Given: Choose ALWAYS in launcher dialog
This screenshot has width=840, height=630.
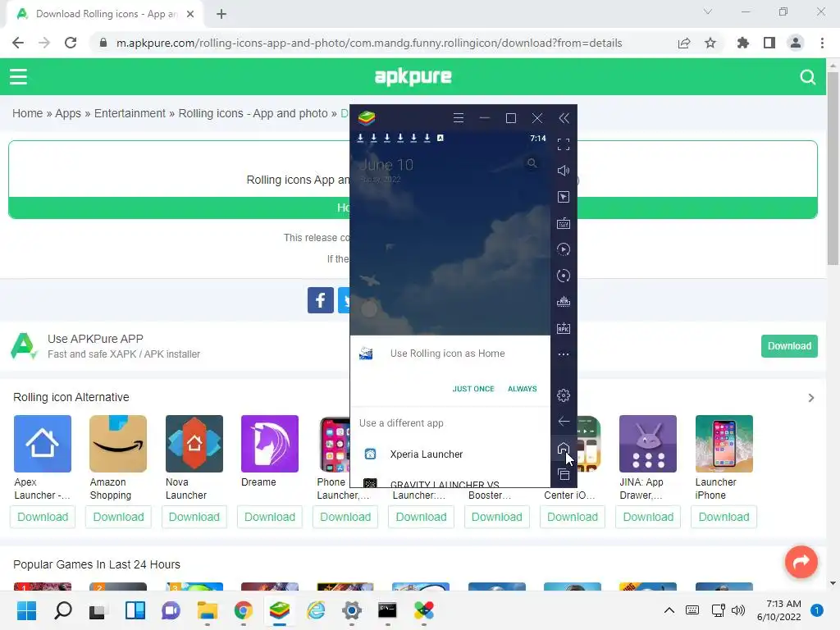Looking at the screenshot, I should point(523,389).
